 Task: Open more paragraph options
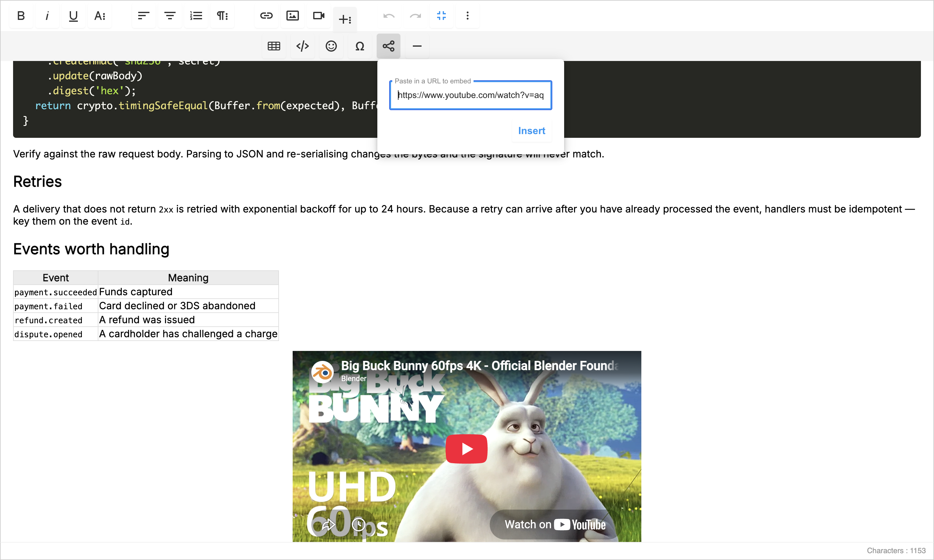coord(222,16)
